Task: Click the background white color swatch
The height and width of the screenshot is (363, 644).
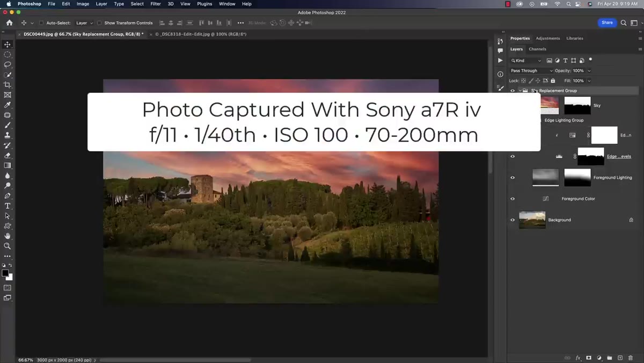Action: (x=10, y=277)
